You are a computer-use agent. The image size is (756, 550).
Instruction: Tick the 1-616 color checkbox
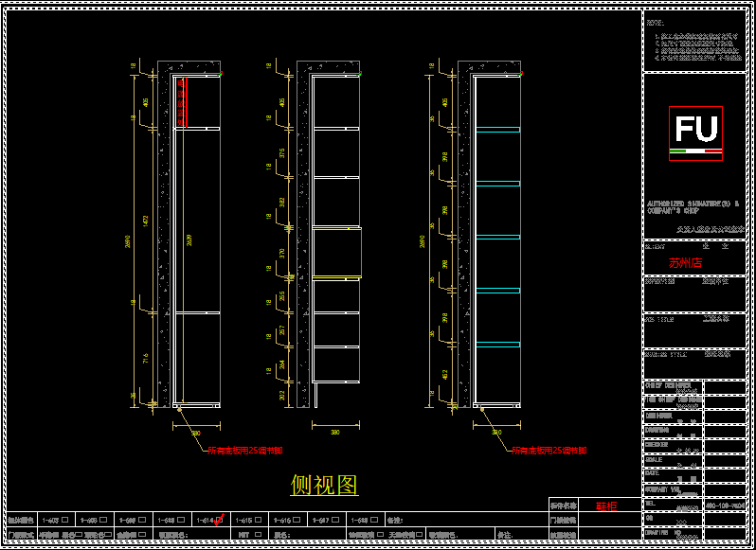click(x=297, y=520)
